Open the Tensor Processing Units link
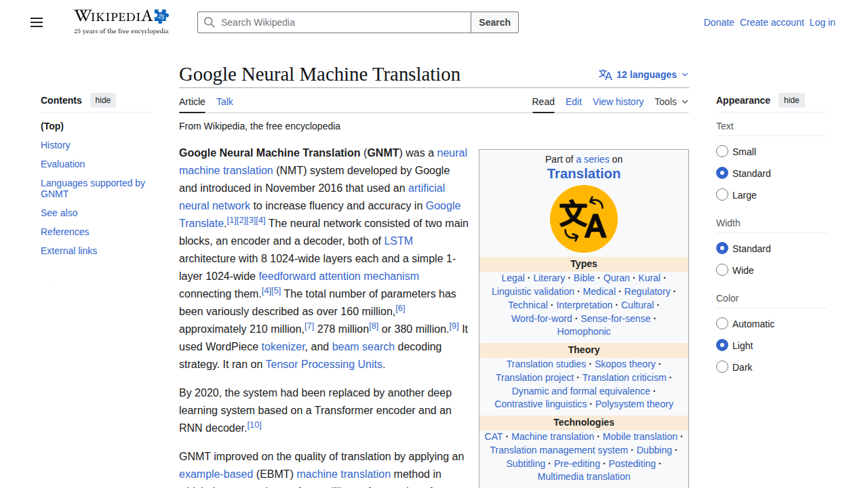The height and width of the screenshot is (488, 868). pyautogui.click(x=324, y=364)
